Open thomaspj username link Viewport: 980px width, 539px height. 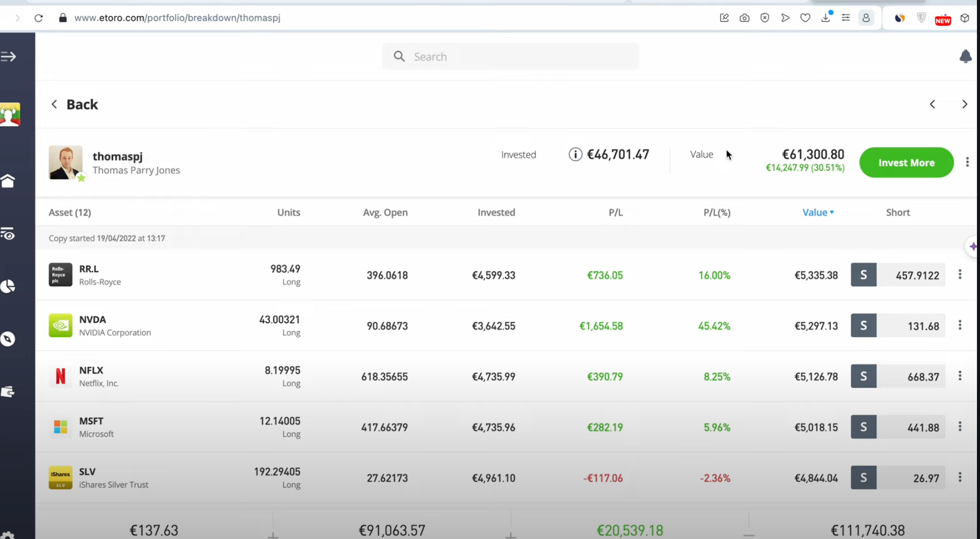[117, 156]
